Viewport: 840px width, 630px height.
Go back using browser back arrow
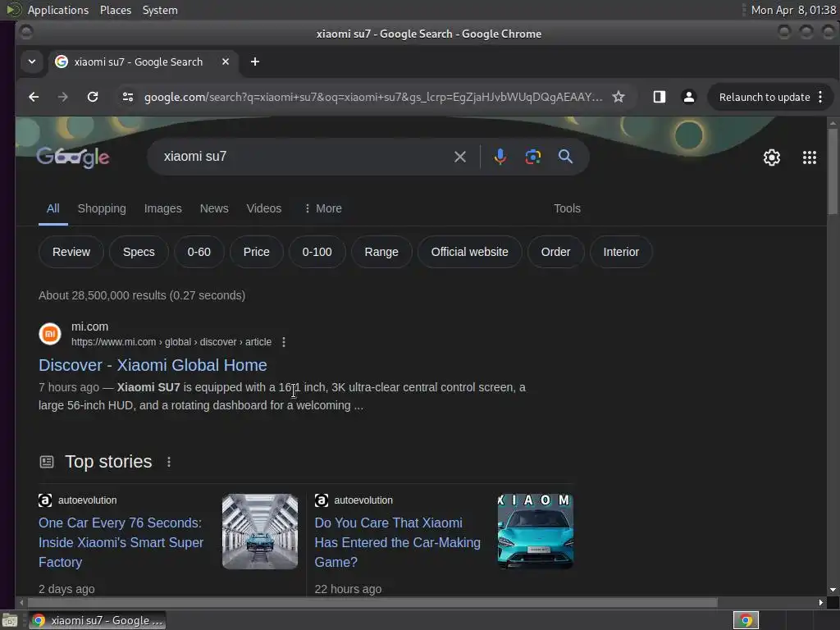click(x=34, y=97)
